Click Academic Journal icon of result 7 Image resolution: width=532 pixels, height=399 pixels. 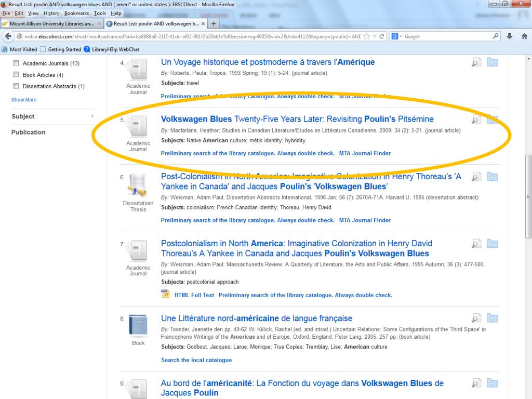(x=137, y=251)
